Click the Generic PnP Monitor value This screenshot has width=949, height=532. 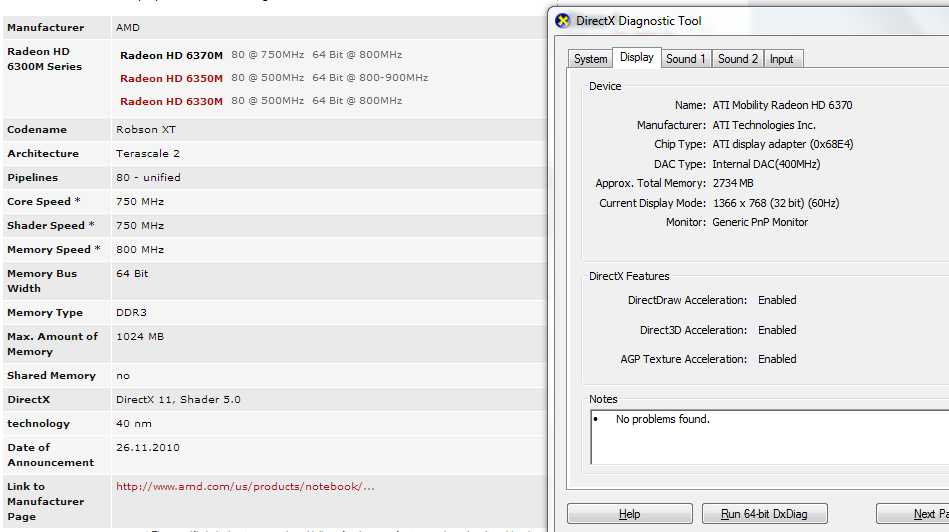[x=760, y=222]
